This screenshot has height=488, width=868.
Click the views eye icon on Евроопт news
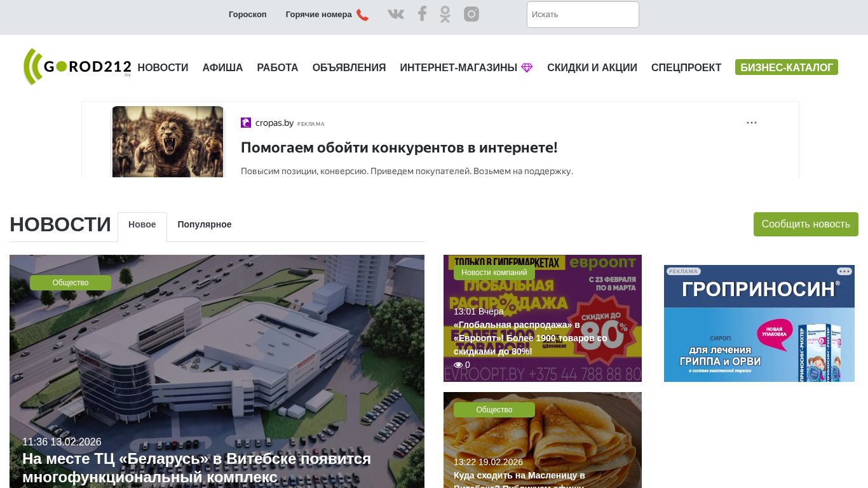[x=458, y=365]
